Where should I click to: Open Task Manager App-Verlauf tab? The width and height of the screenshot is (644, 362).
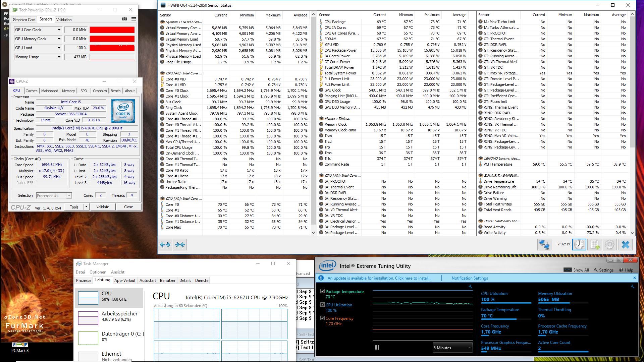tap(125, 281)
